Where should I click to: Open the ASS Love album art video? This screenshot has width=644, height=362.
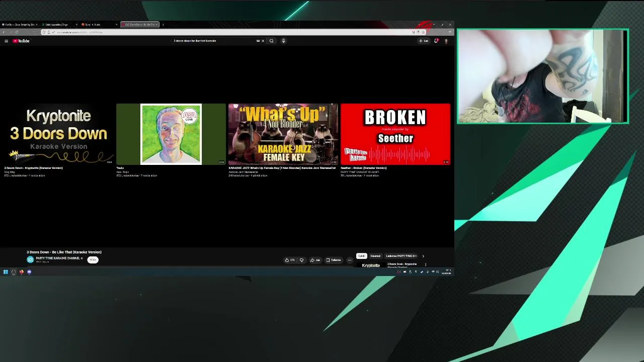coord(171,134)
